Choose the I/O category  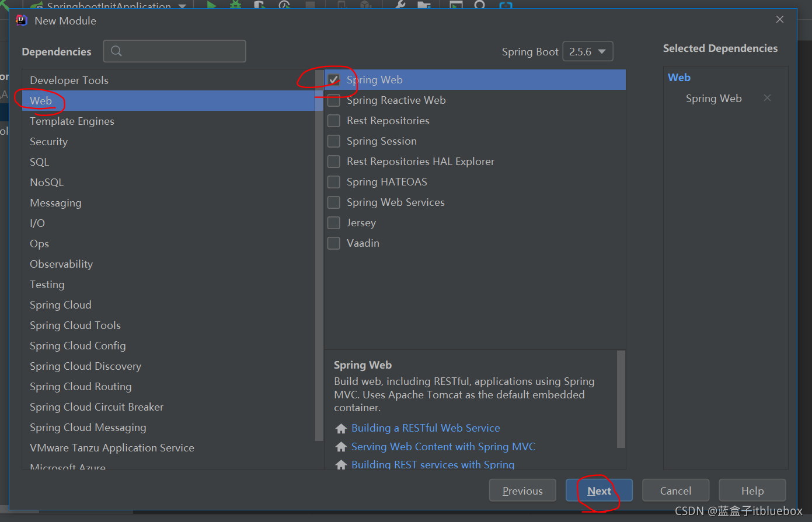168,223
